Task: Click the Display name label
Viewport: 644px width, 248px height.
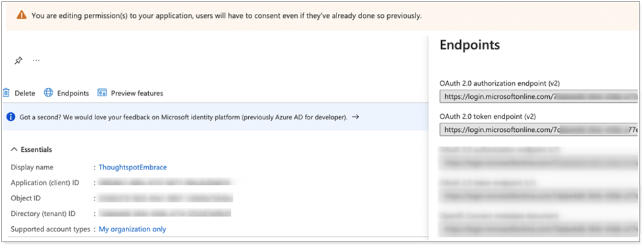Action: [x=32, y=167]
